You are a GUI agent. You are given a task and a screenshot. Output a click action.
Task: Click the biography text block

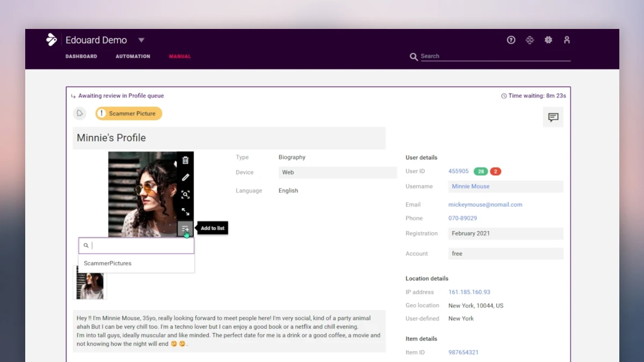[x=229, y=331]
